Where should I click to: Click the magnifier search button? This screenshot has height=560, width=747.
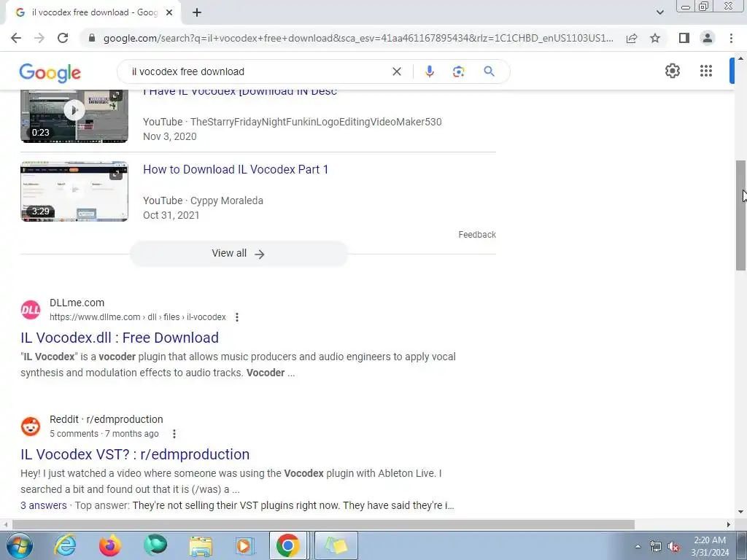point(489,71)
